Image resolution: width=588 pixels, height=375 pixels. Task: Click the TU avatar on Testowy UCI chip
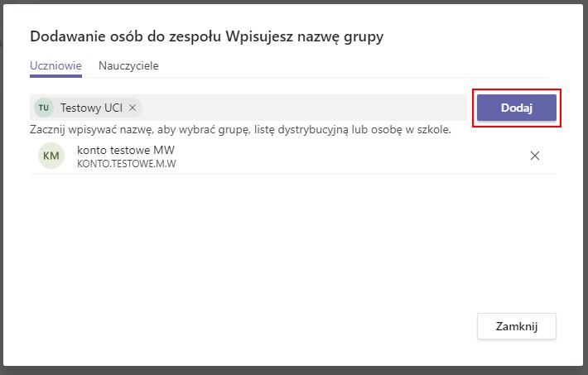(x=44, y=108)
